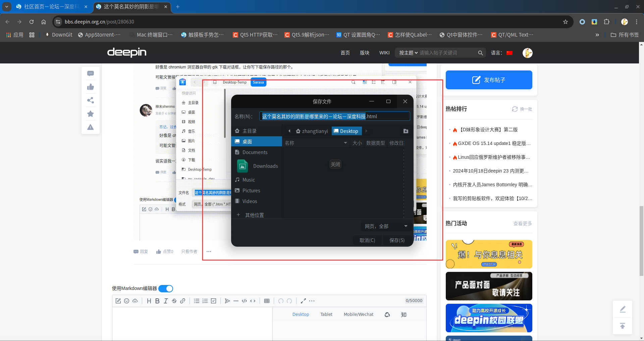Click the emoji icon in the Markdown editor toolbar
This screenshot has width=644, height=341.
(126, 301)
